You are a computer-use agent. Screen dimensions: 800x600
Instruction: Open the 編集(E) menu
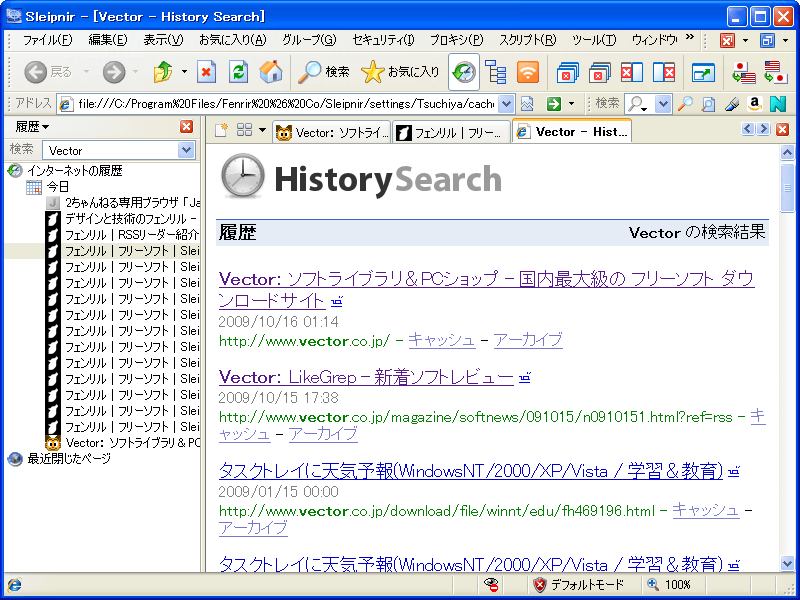point(108,40)
